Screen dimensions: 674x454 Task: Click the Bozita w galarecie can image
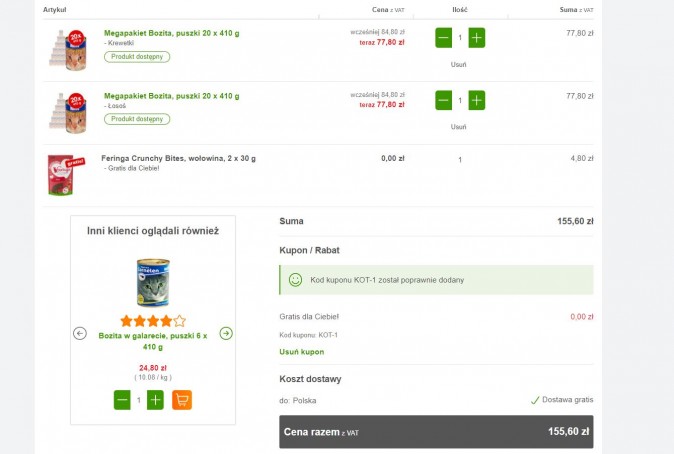pyautogui.click(x=153, y=282)
